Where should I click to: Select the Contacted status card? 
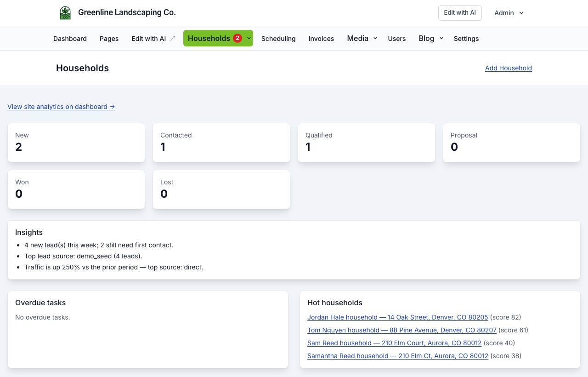coord(221,143)
